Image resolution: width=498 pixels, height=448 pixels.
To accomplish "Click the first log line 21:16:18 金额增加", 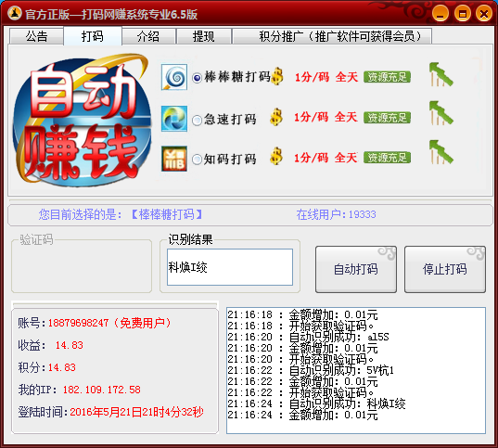I will click(302, 314).
